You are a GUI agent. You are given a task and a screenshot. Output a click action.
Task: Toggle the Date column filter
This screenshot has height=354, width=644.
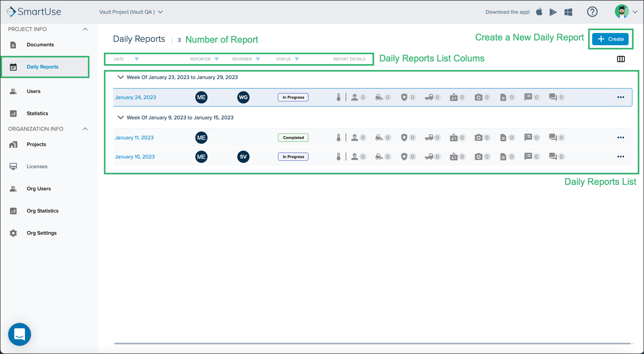137,59
